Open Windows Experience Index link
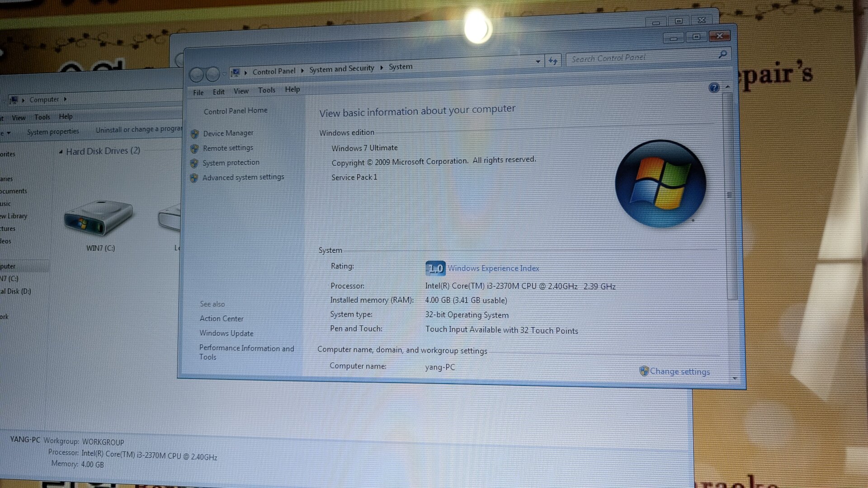 pos(493,268)
